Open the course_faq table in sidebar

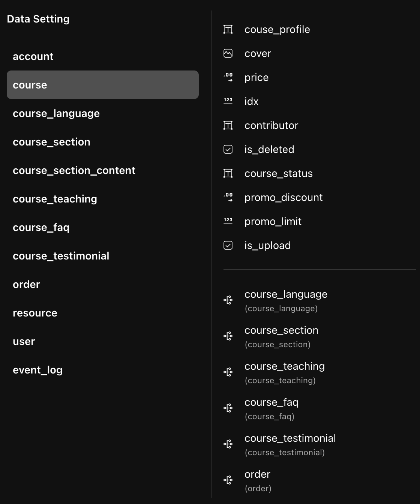tap(103, 227)
